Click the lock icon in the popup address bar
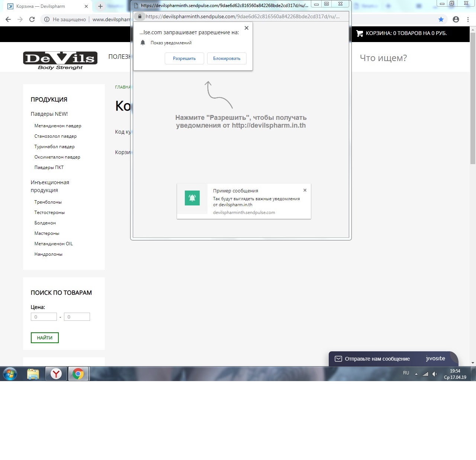 [140, 16]
